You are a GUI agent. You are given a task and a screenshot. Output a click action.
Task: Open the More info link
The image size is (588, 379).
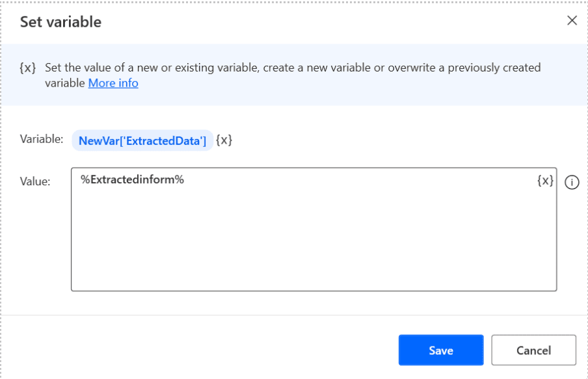click(113, 83)
